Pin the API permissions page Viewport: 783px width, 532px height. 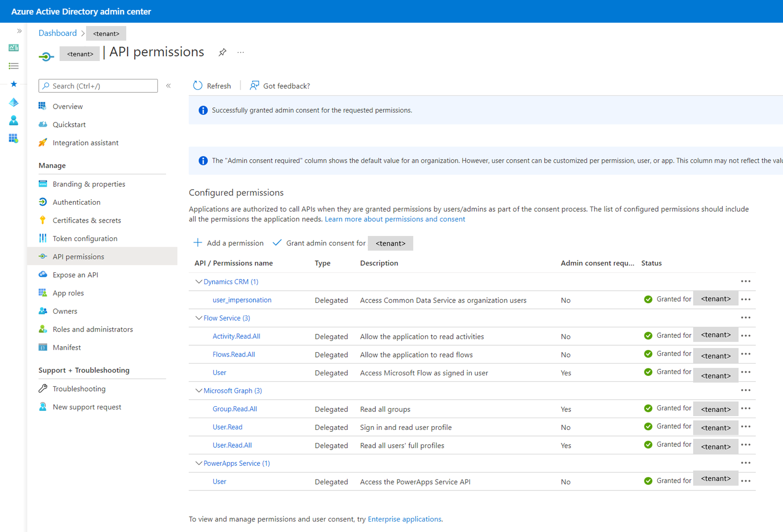222,52
